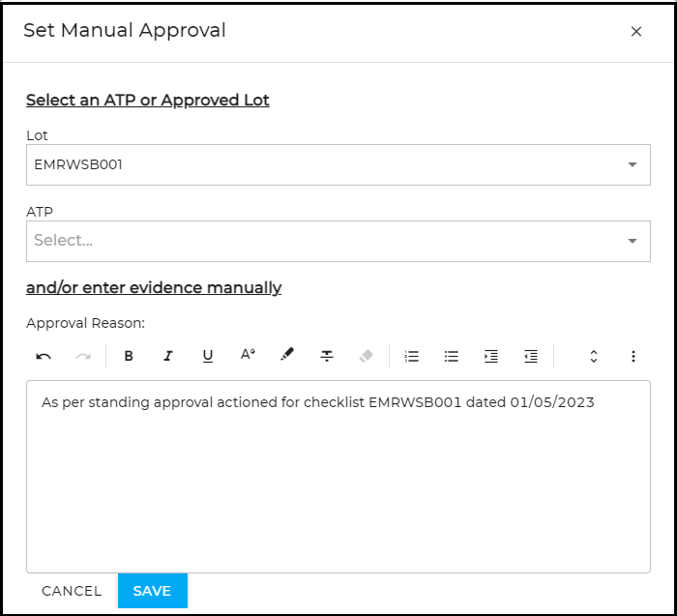Click the undo arrow in editor toolbar
Viewport: 677px width, 616px height.
[x=44, y=356]
